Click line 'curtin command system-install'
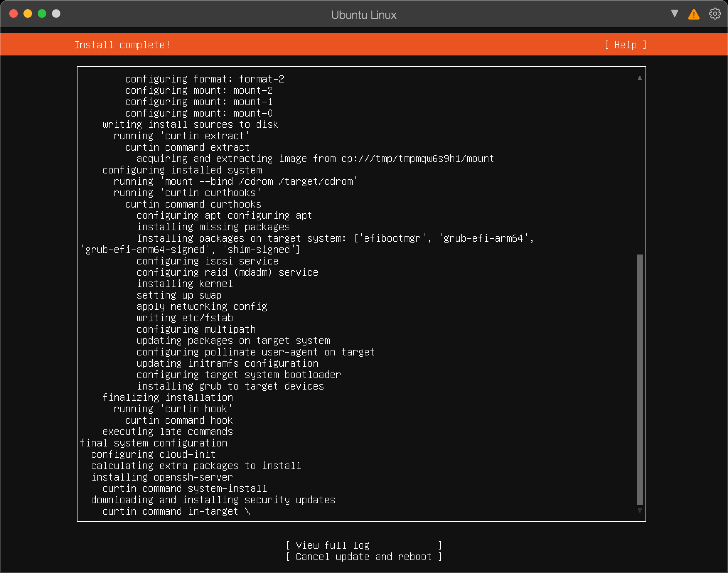 185,488
